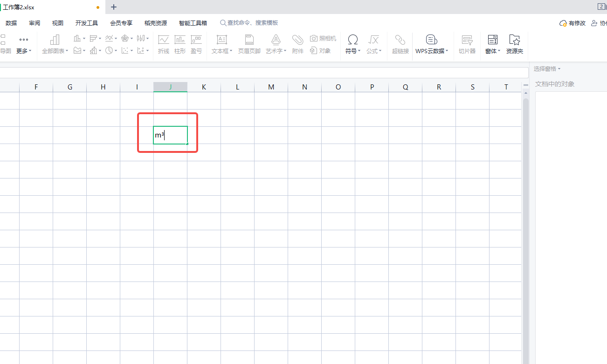Viewport: 607px width, 364px height.
Task: Open the resource folder (资源夹)
Action: click(514, 44)
